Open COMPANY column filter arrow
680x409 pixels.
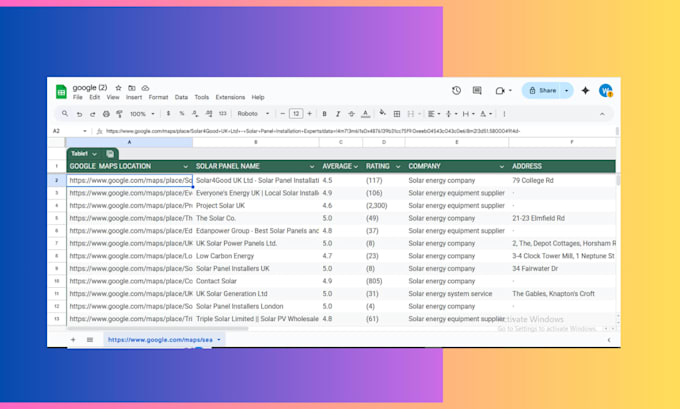pyautogui.click(x=502, y=167)
